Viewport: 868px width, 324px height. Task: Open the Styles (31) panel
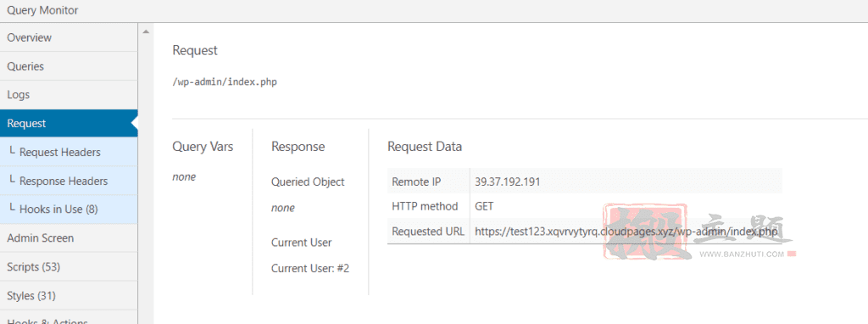click(x=69, y=296)
